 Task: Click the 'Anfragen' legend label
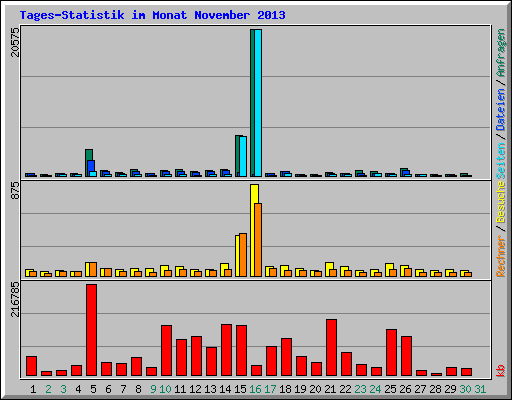point(500,53)
